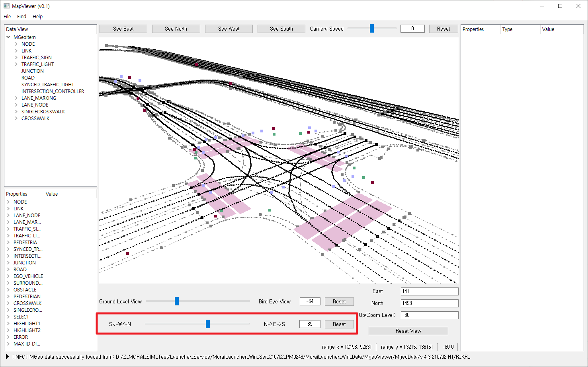
Task: Click the status bar play arrow icon
Action: (x=7, y=357)
